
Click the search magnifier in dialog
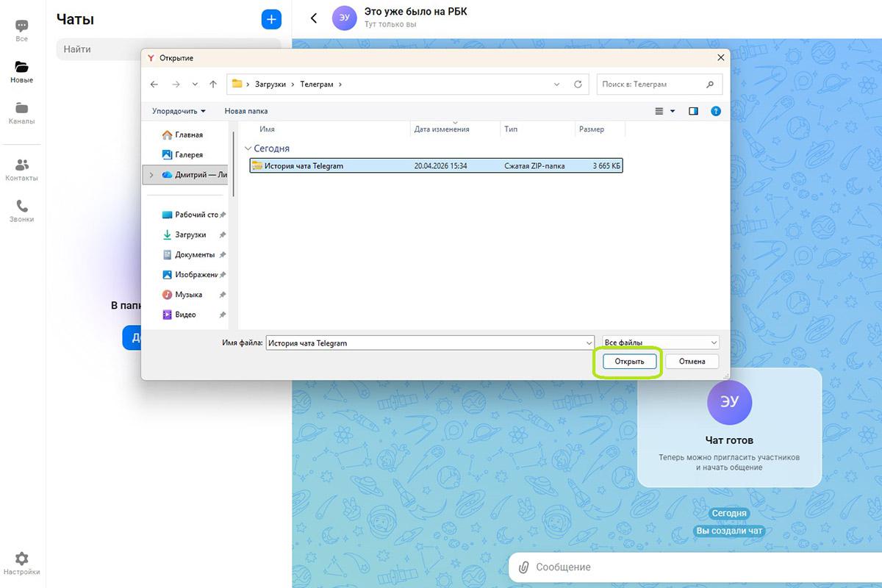[710, 85]
